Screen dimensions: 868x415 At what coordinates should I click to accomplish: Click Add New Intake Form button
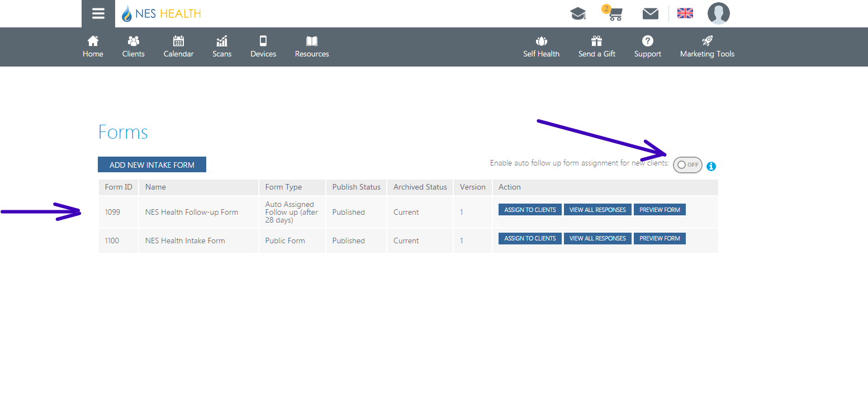(x=152, y=165)
